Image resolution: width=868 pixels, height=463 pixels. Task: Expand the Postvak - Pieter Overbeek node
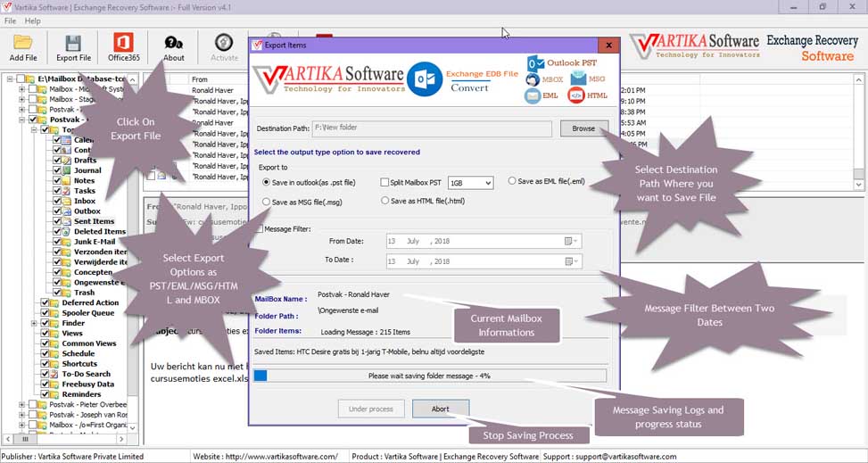[21, 404]
